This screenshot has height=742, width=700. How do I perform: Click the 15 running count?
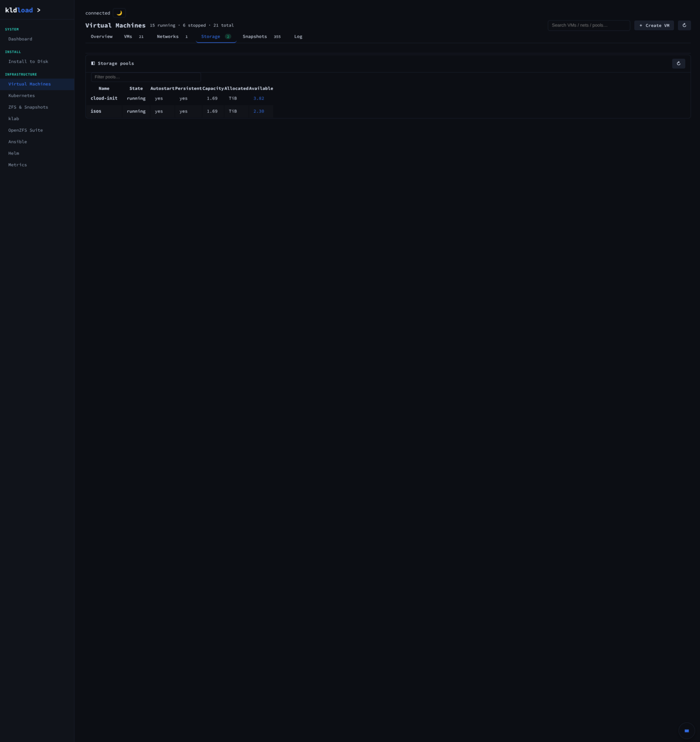pyautogui.click(x=162, y=26)
